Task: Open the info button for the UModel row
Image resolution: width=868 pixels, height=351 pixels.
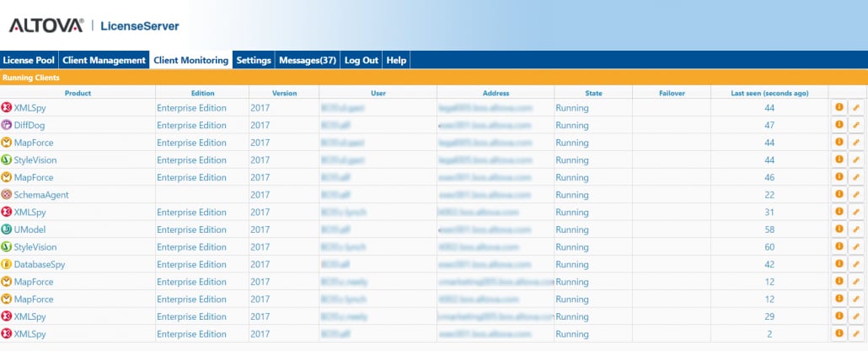Action: pos(839,229)
